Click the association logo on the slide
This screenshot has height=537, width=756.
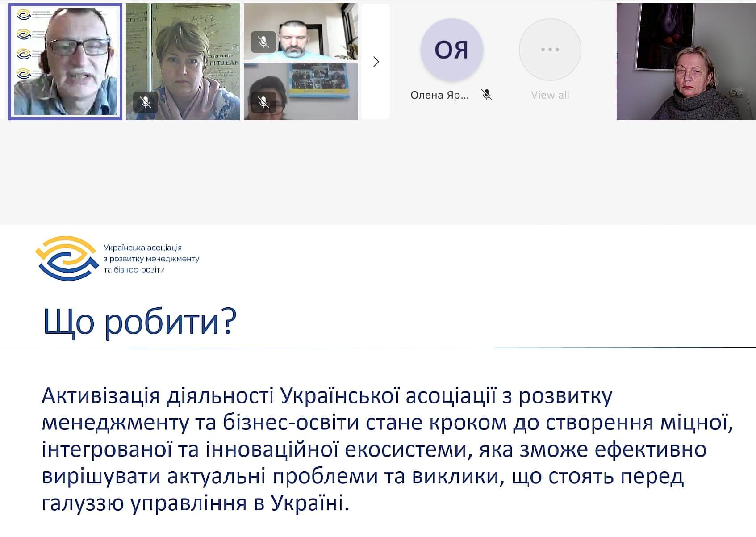67,258
